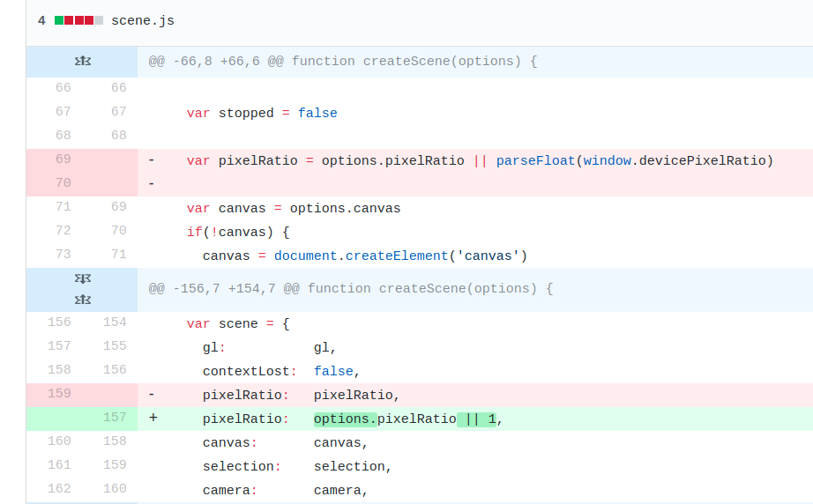The image size is (813, 504).
Task: Click the minus marker on the parseFloat deleted line
Action: [152, 160]
